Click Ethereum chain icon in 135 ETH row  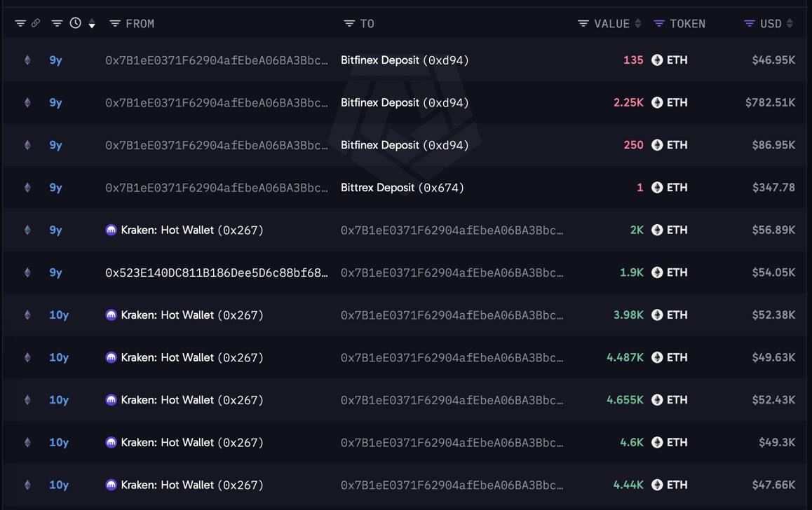point(27,60)
